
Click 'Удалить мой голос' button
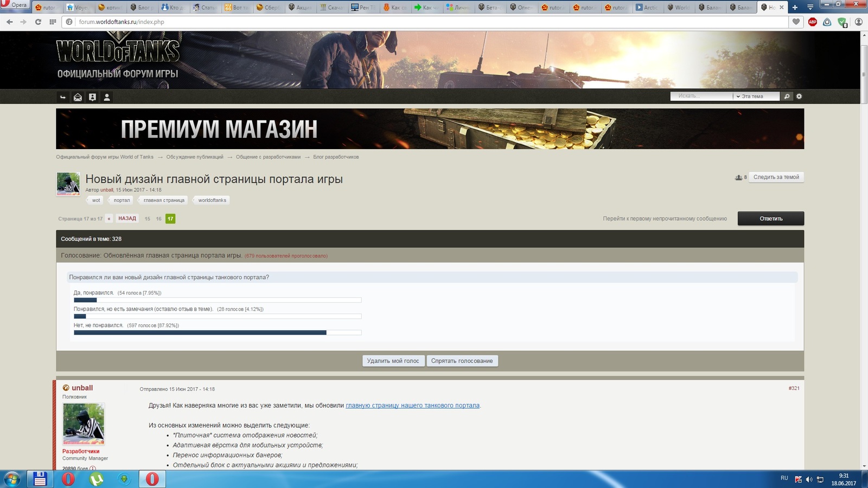pyautogui.click(x=393, y=361)
